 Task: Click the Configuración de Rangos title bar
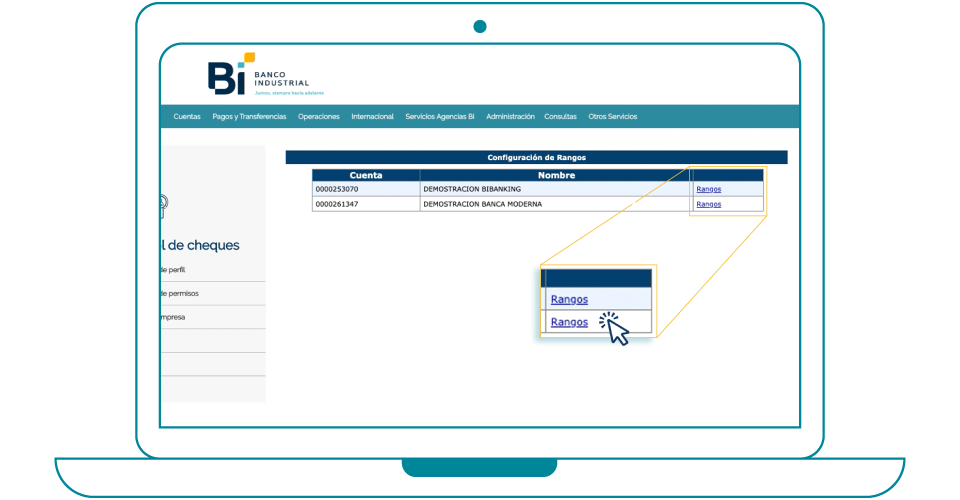coord(536,157)
